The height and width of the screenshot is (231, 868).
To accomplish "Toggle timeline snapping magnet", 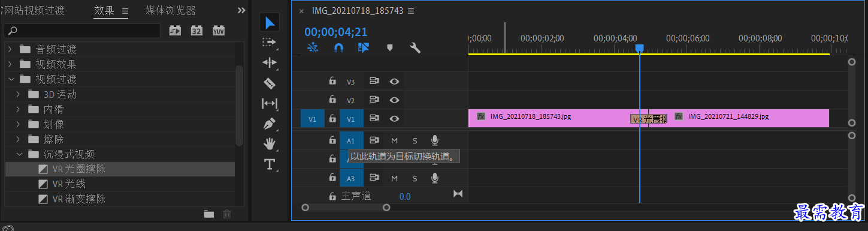I will tap(338, 48).
